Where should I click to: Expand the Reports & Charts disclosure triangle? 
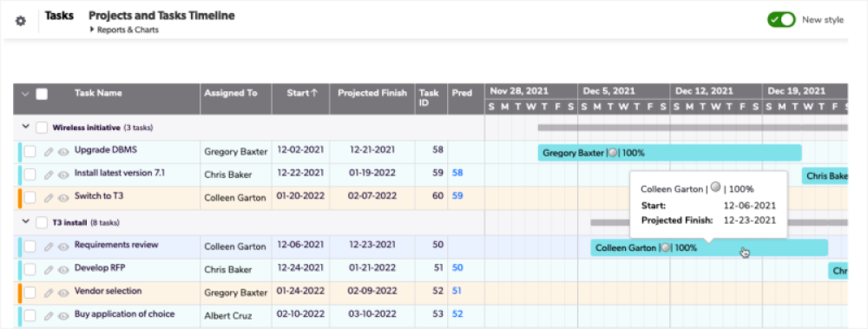[91, 30]
